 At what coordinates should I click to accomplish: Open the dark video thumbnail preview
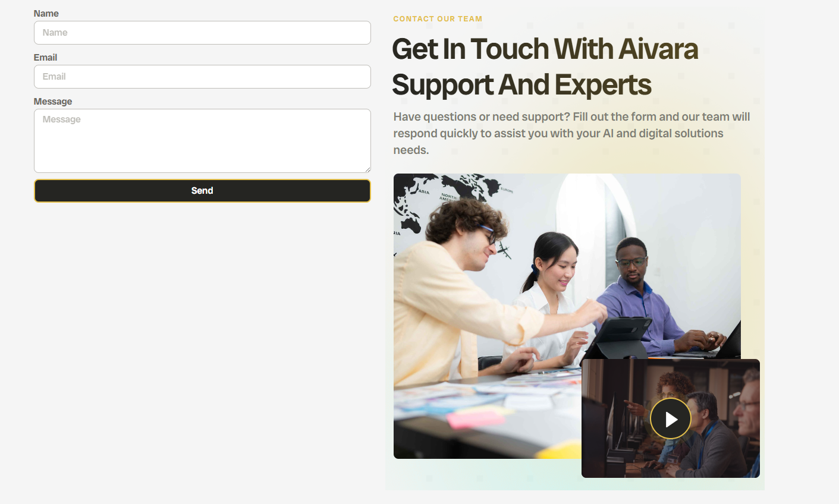[671, 418]
